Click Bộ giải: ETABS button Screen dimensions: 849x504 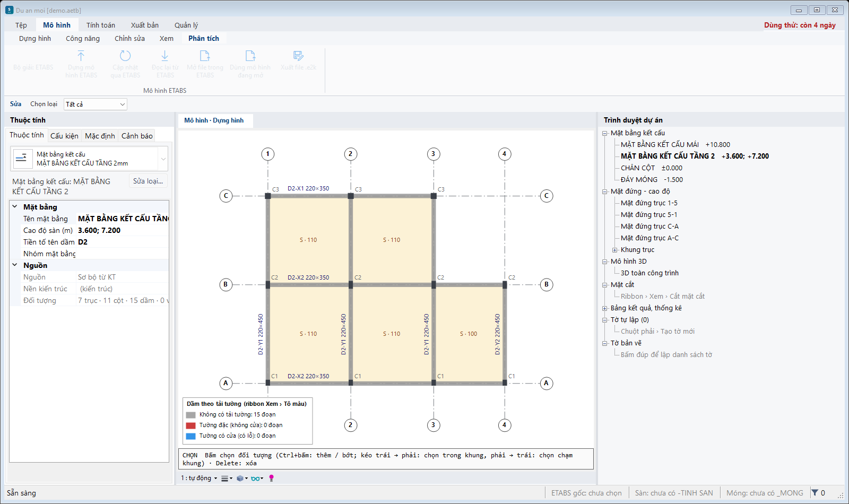pyautogui.click(x=33, y=67)
